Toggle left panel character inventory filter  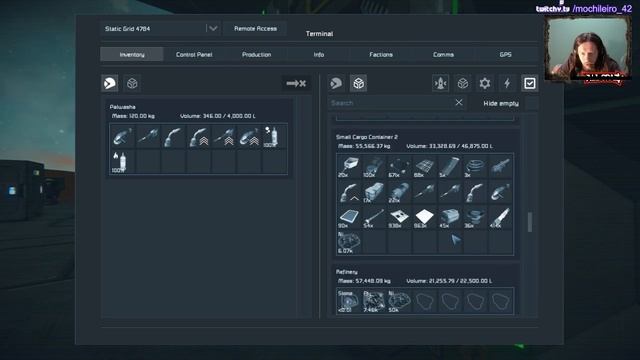[110, 83]
